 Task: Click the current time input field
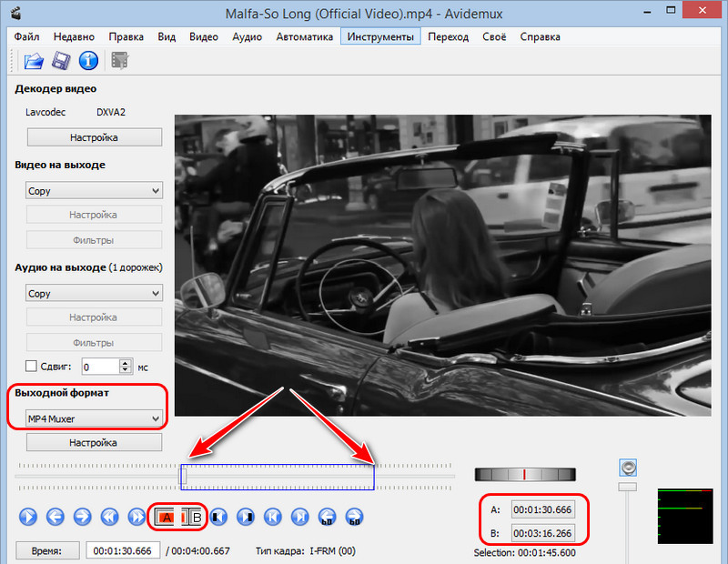point(123,551)
